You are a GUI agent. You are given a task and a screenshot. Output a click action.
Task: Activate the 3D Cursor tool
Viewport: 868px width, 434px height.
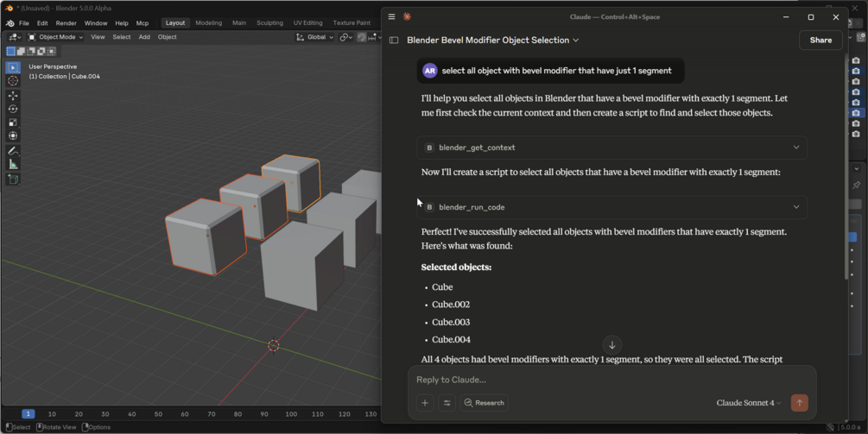point(13,81)
